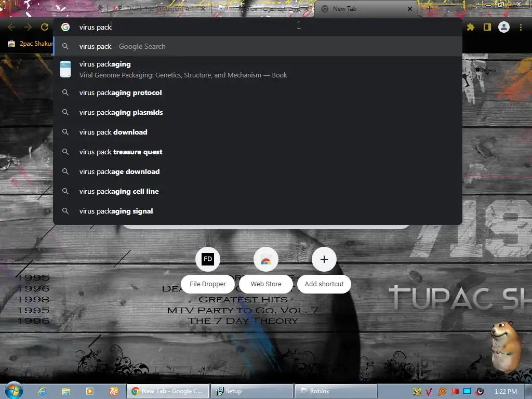Open Windows Explorer folder in taskbar
This screenshot has height=399, width=532.
66,391
